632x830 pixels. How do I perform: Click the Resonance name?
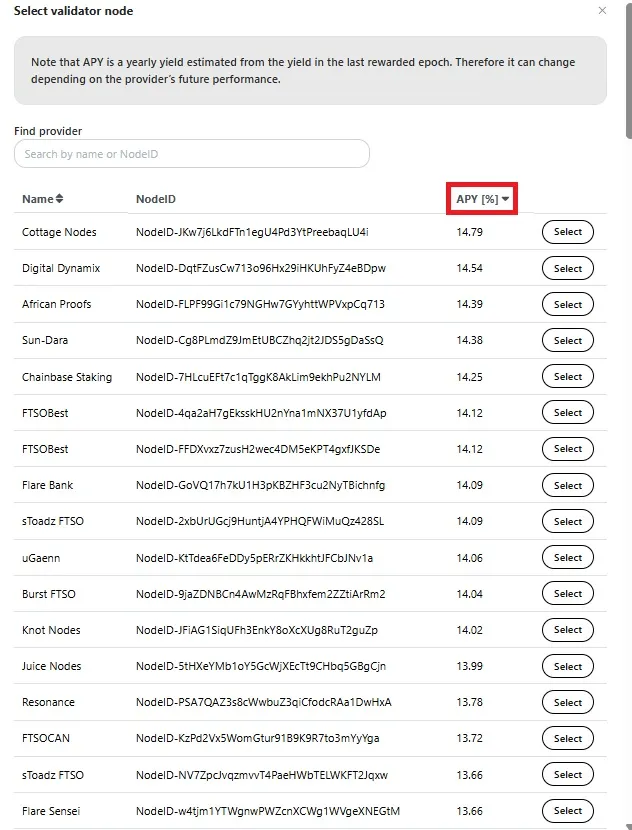coord(48,702)
